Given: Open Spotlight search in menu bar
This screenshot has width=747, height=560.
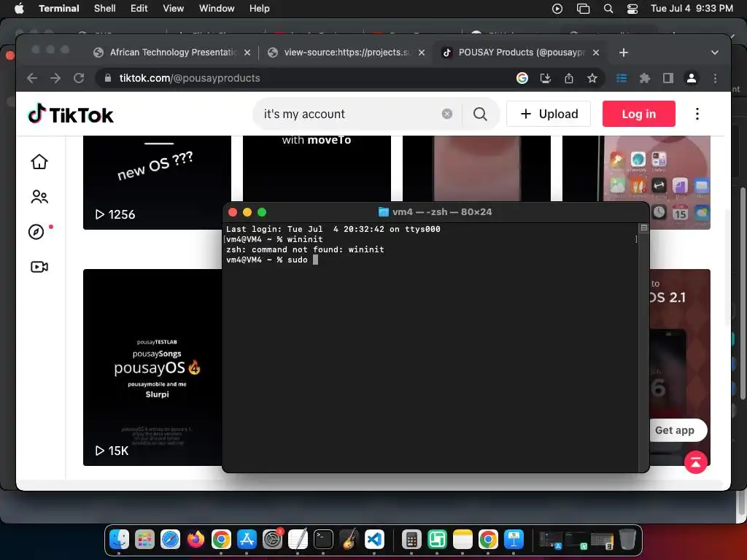Looking at the screenshot, I should [x=608, y=9].
